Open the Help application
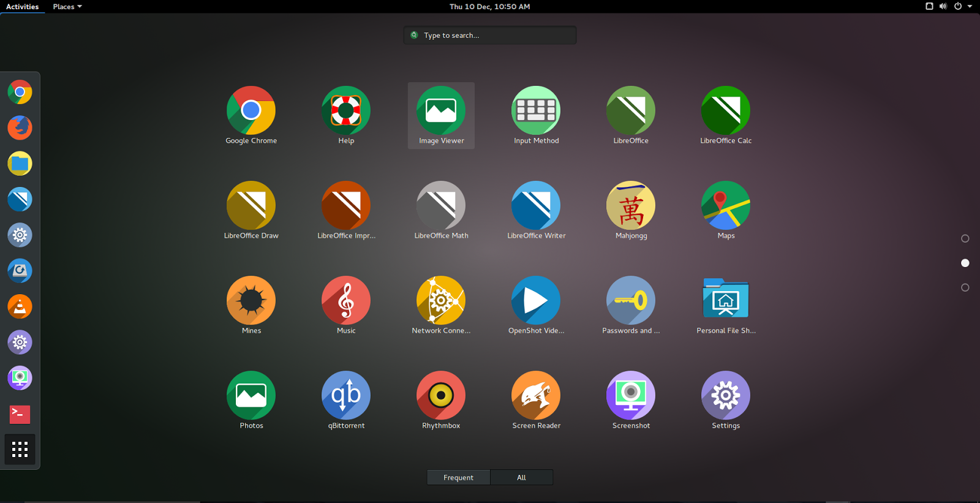980x503 pixels. [346, 110]
